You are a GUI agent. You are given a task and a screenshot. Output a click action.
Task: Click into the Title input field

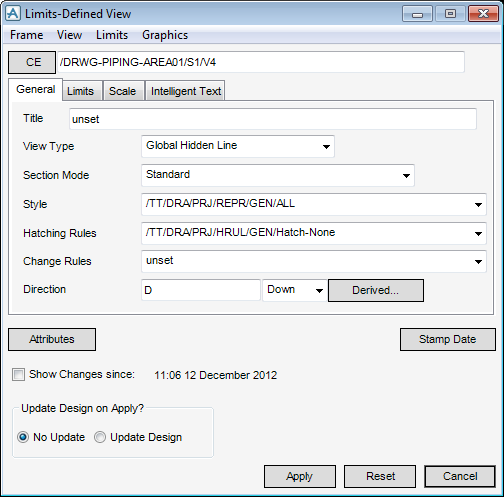(x=273, y=119)
